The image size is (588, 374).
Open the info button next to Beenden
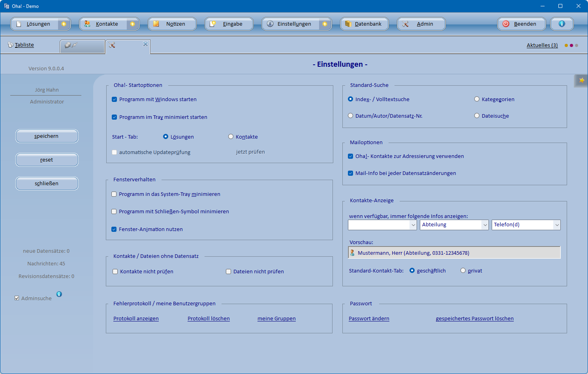(562, 24)
